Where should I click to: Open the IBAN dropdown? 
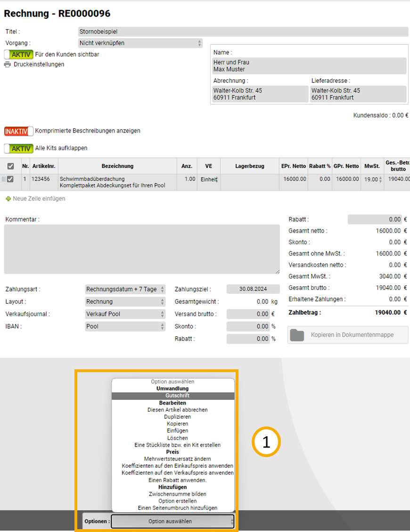pyautogui.click(x=125, y=326)
